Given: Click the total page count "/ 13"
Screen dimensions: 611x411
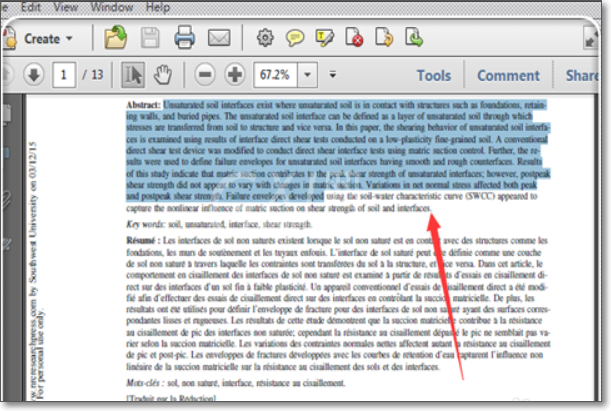Looking at the screenshot, I should click(93, 74).
